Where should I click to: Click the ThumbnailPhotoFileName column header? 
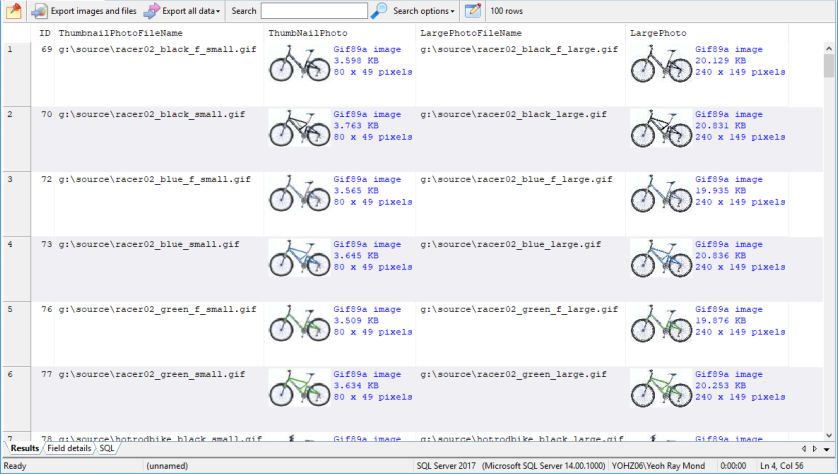120,33
